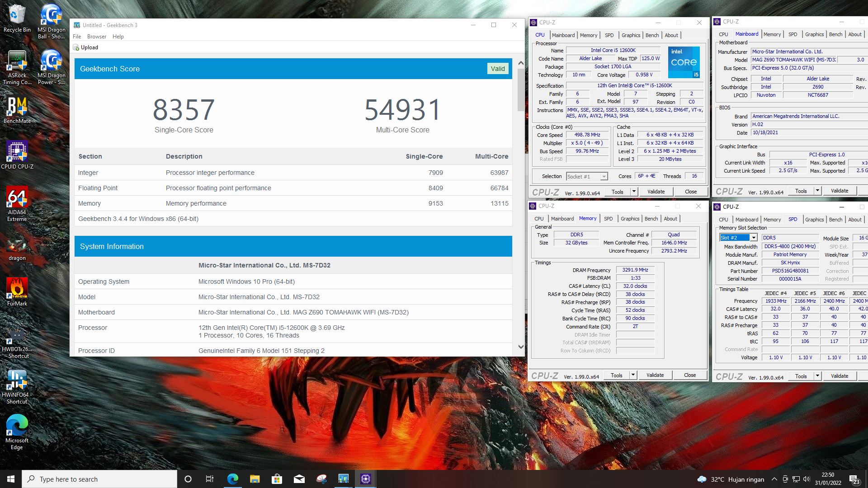868x488 pixels.
Task: Click the Memory performance row
Action: pos(293,203)
